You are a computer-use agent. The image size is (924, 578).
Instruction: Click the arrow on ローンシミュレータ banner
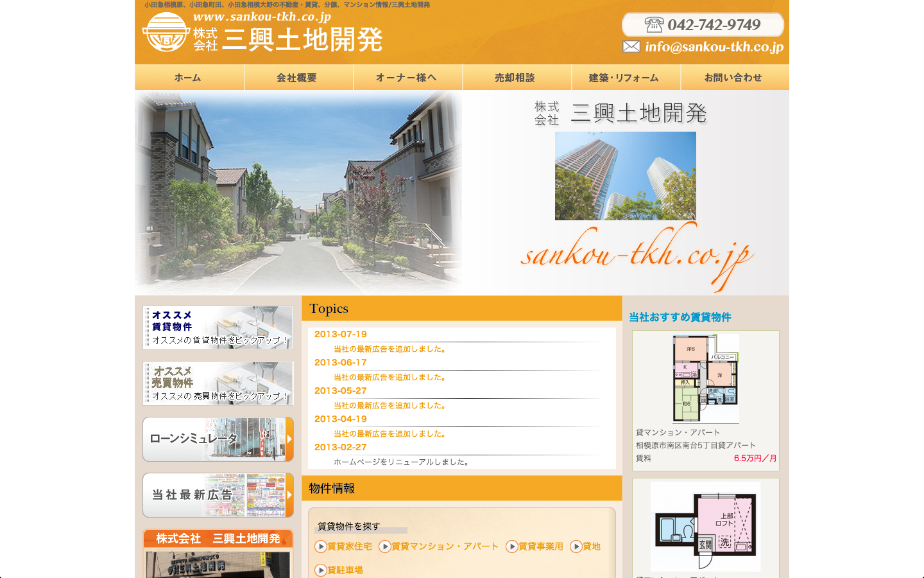tap(289, 439)
